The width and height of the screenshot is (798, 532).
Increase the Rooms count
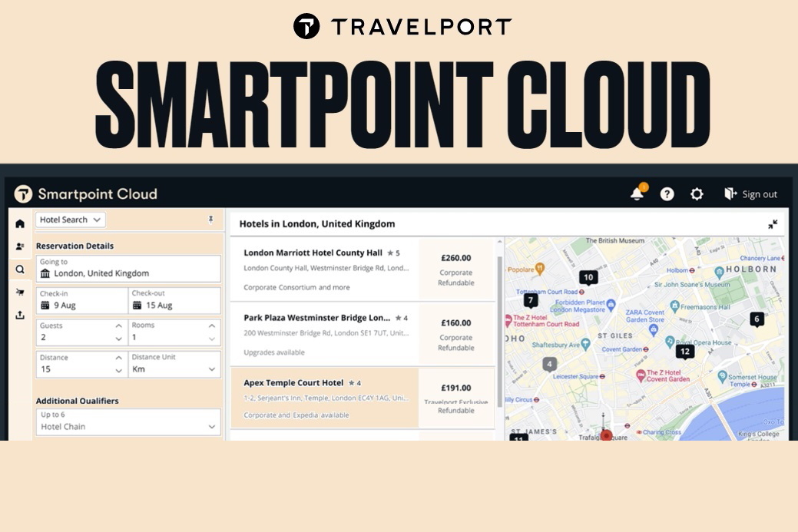point(212,326)
